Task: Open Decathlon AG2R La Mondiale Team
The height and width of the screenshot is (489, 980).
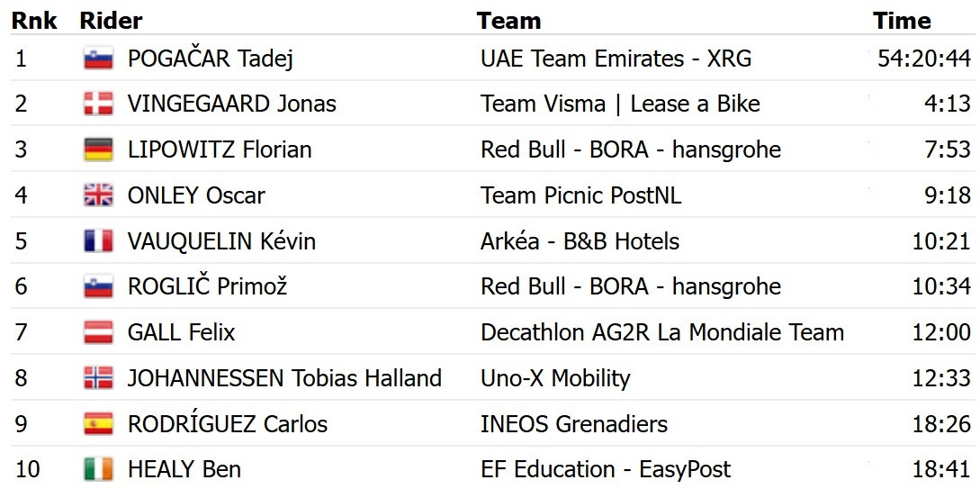Action: click(661, 332)
